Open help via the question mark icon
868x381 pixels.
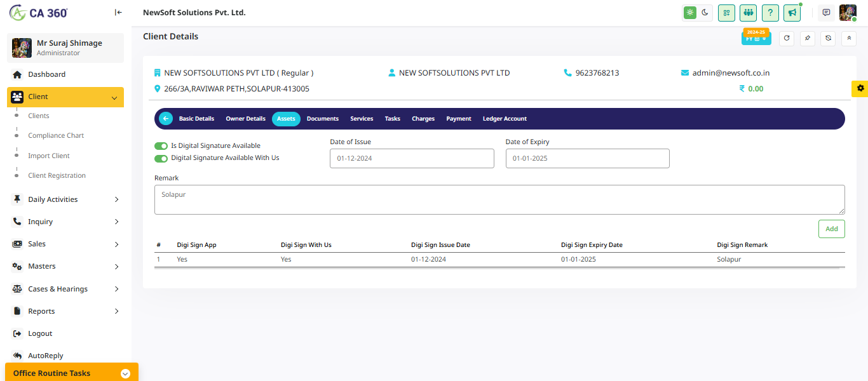click(x=770, y=13)
